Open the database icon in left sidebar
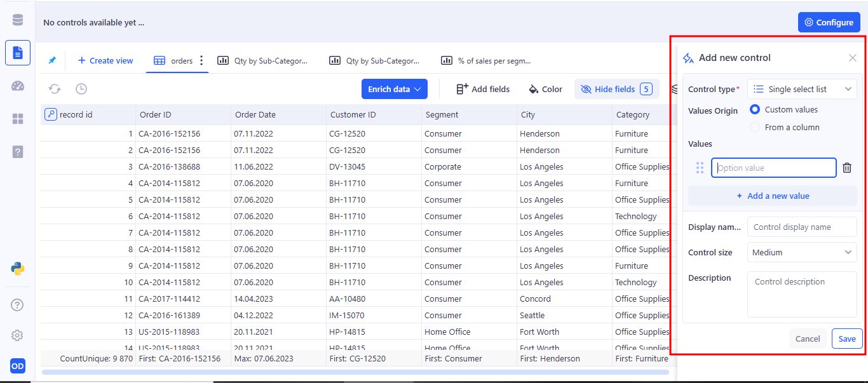This screenshot has height=383, width=868. pyautogui.click(x=18, y=20)
